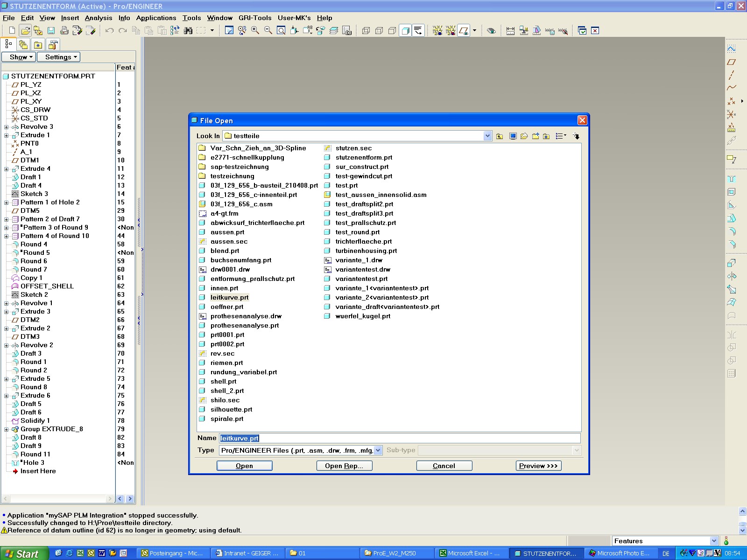Click the save disk icon in toolbar
The height and width of the screenshot is (560, 747).
[51, 30]
